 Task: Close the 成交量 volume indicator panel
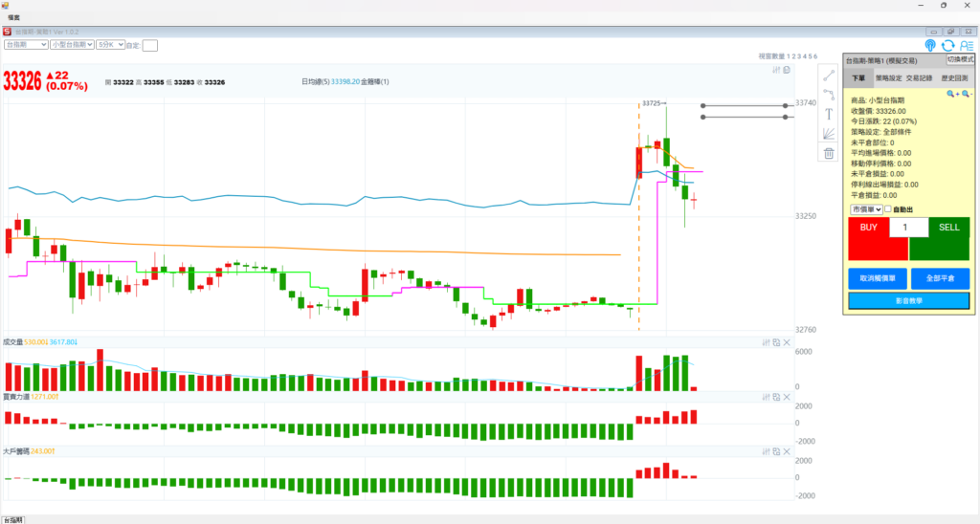coord(787,342)
